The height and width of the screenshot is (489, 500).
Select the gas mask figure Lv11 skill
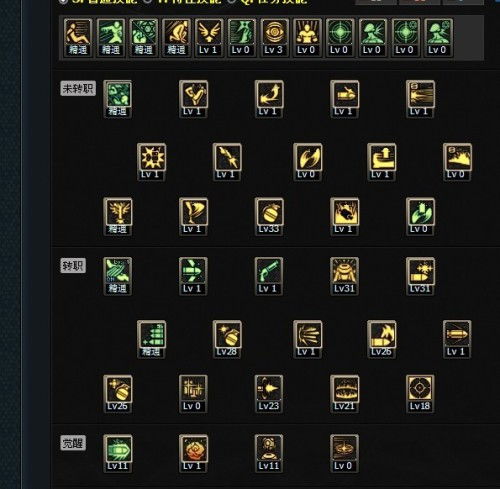click(x=269, y=453)
